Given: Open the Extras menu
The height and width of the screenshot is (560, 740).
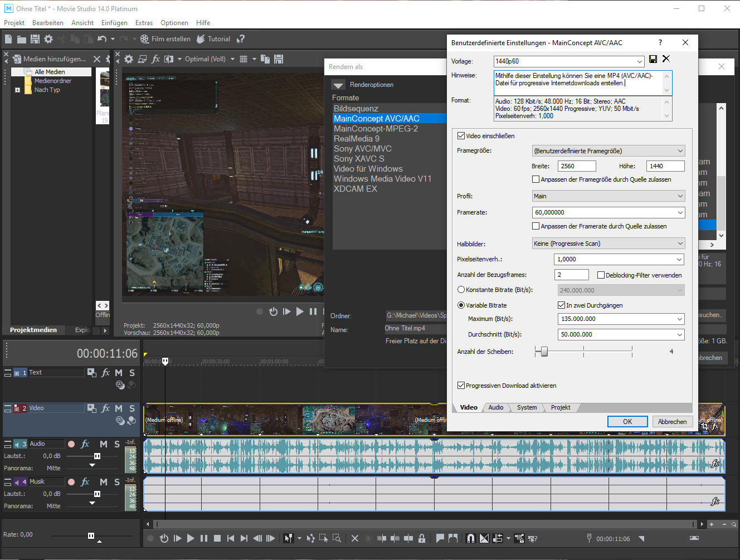Looking at the screenshot, I should click(x=144, y=23).
